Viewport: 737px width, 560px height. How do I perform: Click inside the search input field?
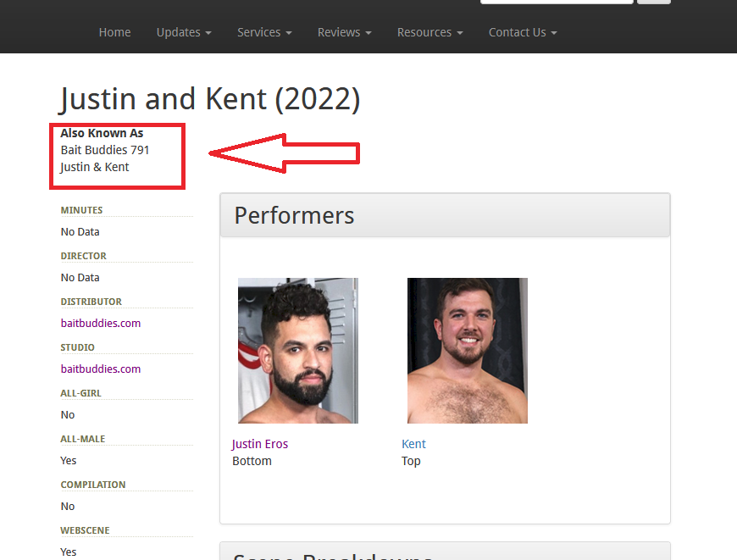(x=556, y=2)
